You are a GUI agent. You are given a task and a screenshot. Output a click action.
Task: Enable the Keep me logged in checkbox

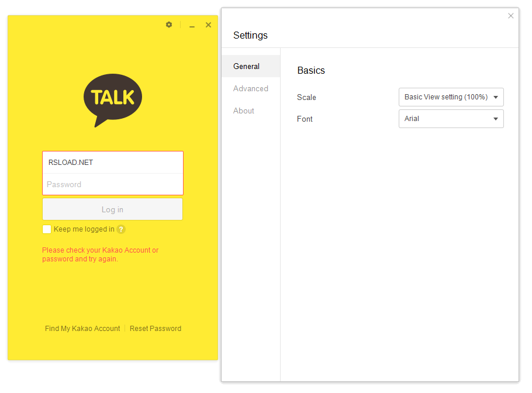tap(47, 229)
